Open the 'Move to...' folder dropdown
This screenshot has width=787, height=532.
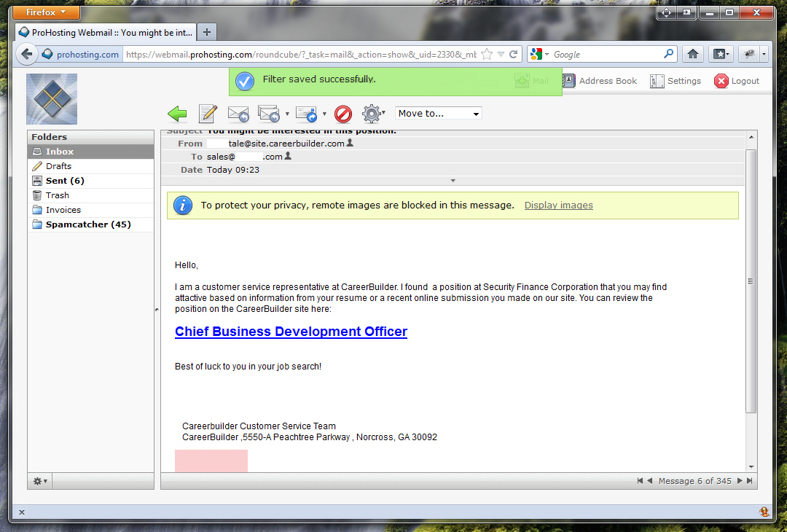point(438,114)
